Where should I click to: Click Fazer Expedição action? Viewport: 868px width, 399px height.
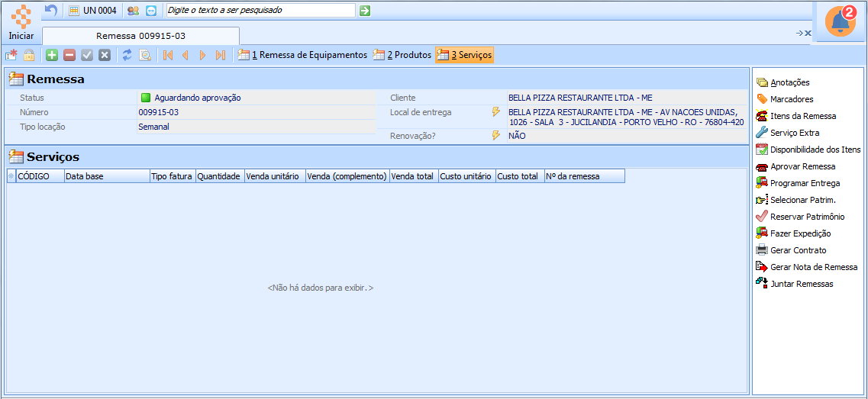pyautogui.click(x=793, y=233)
